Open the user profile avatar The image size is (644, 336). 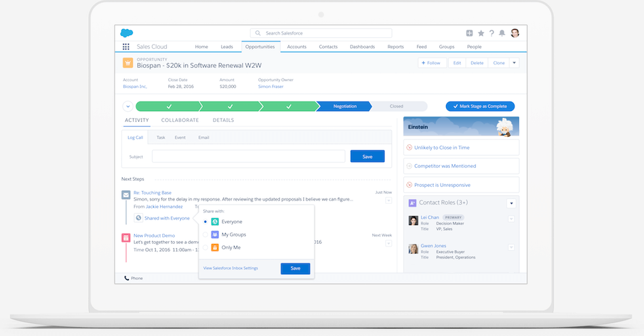[x=515, y=33]
